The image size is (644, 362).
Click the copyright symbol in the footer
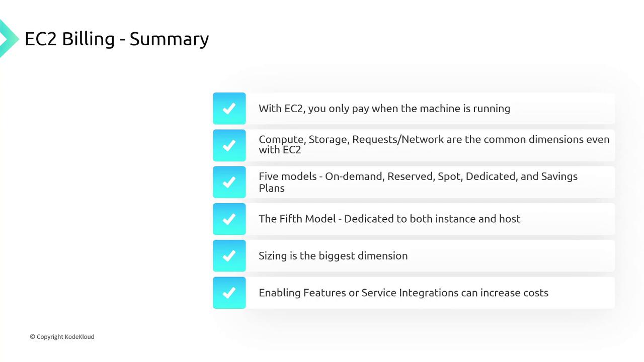(32, 337)
